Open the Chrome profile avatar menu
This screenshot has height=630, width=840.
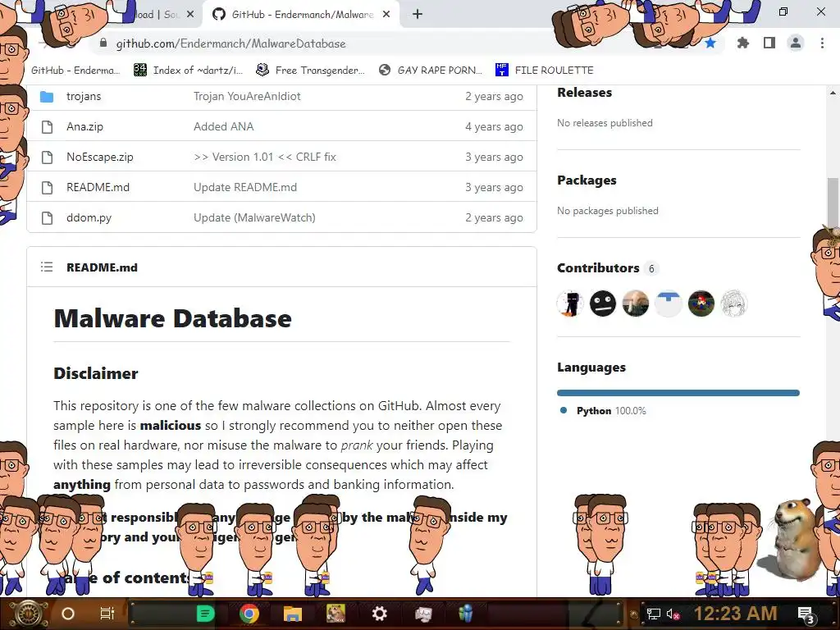coord(796,43)
